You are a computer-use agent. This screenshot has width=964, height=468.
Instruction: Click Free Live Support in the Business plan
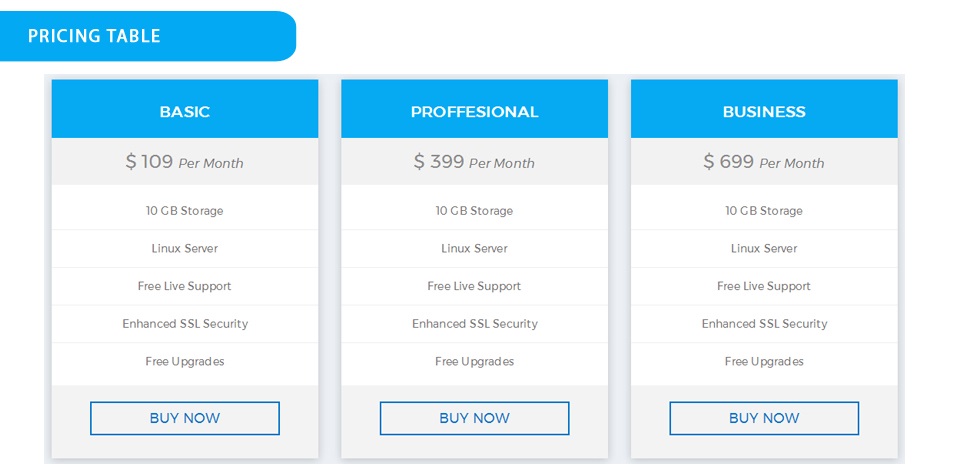[x=764, y=286]
